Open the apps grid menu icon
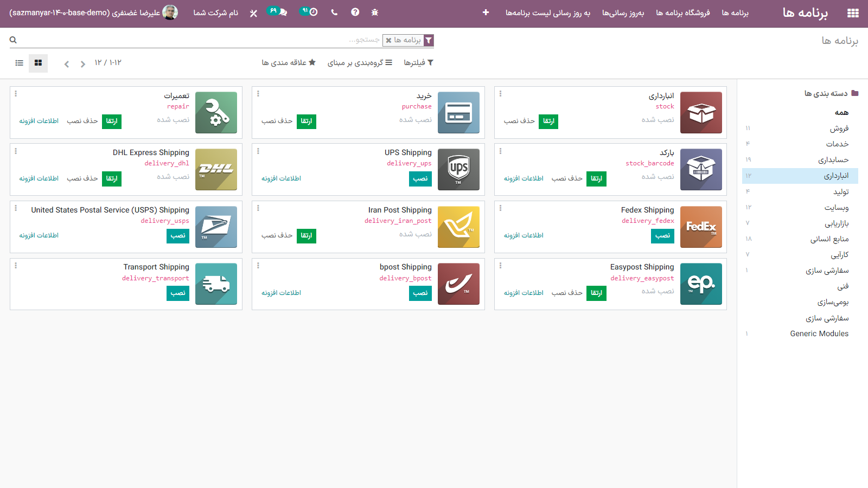 [x=853, y=13]
